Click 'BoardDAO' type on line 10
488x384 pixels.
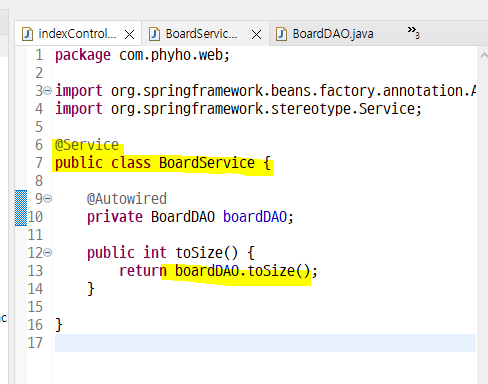point(183,217)
